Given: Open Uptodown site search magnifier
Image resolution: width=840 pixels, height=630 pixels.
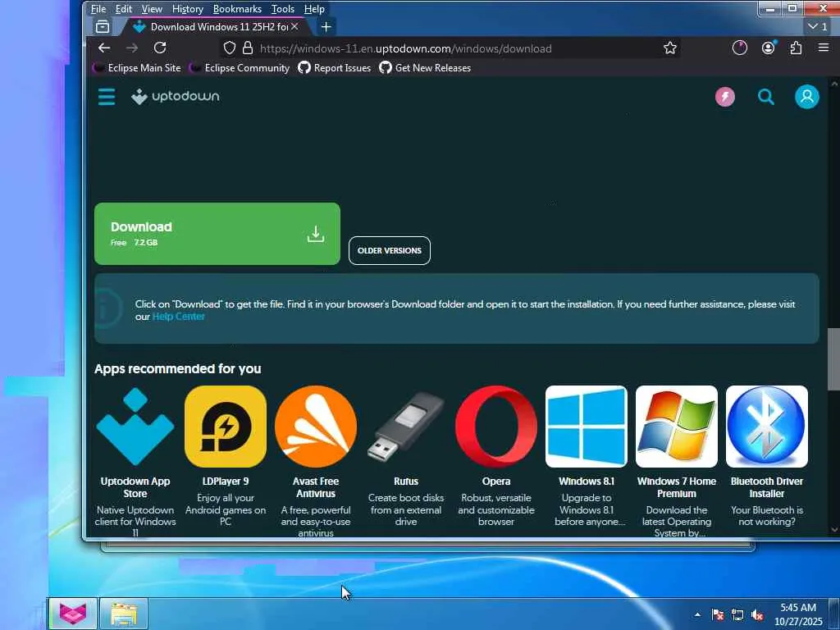Looking at the screenshot, I should 766,97.
